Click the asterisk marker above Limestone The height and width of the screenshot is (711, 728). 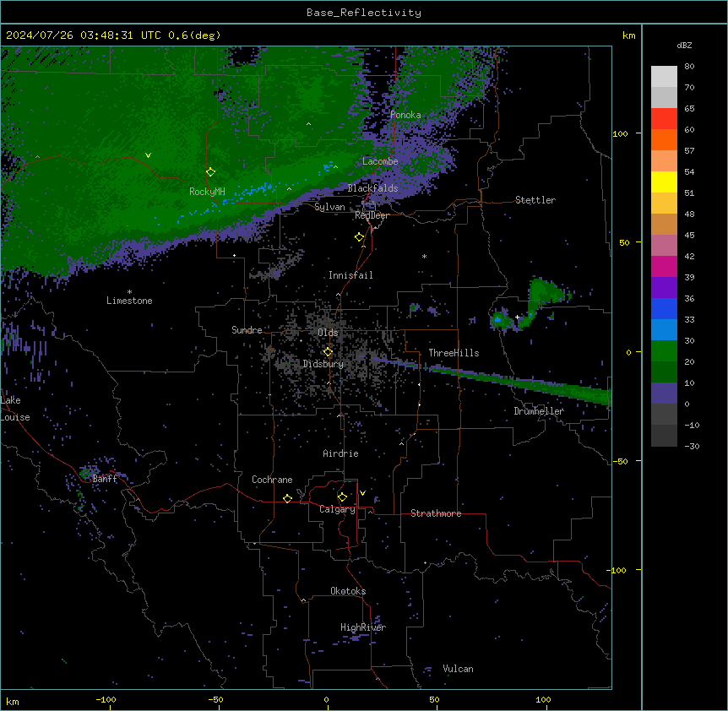[x=129, y=292]
